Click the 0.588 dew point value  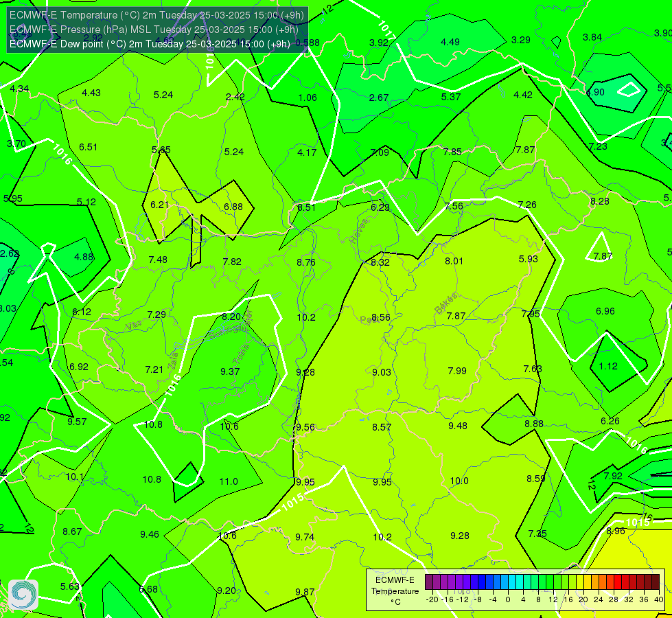pos(308,43)
